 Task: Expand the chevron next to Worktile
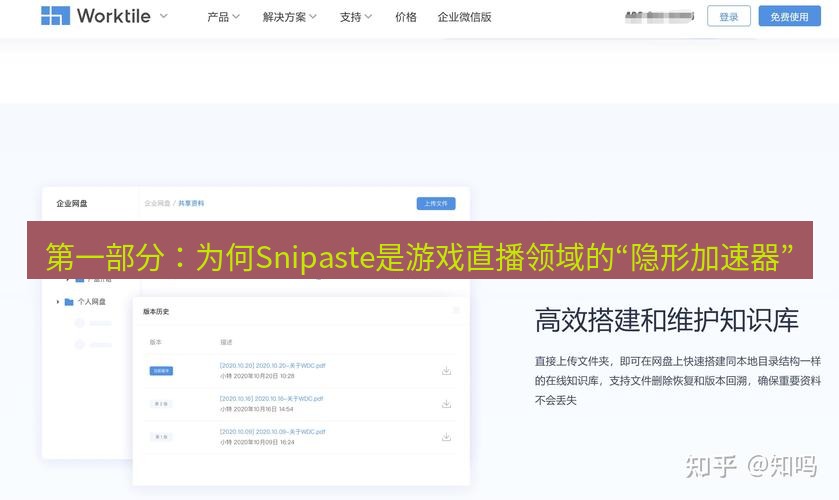pos(164,16)
